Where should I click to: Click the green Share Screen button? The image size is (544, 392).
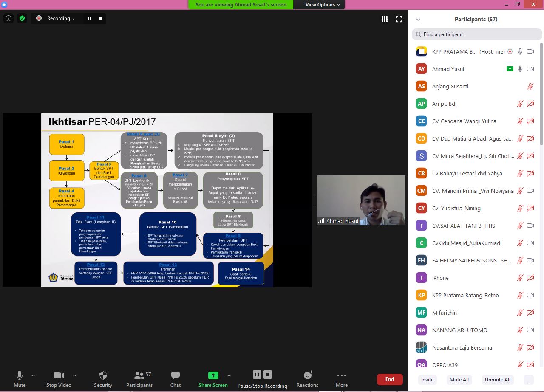click(x=213, y=379)
